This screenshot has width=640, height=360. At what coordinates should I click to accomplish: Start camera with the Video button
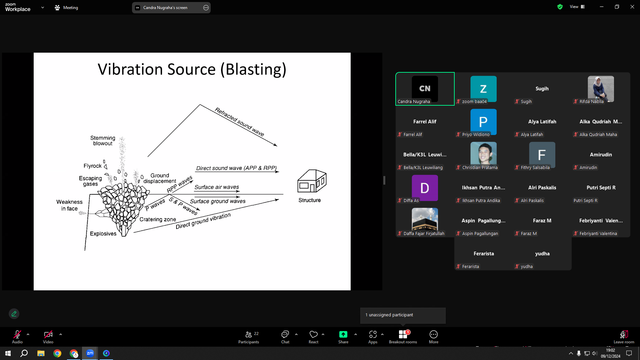pos(48,337)
